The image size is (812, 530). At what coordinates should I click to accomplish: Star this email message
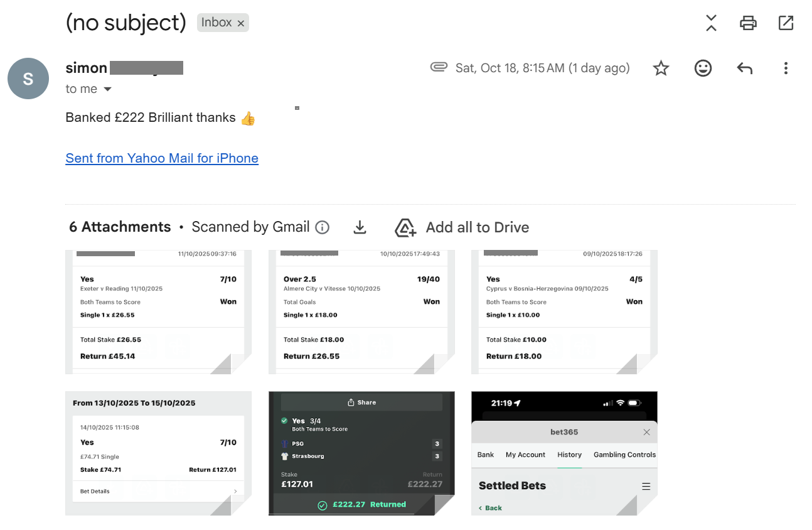(661, 68)
